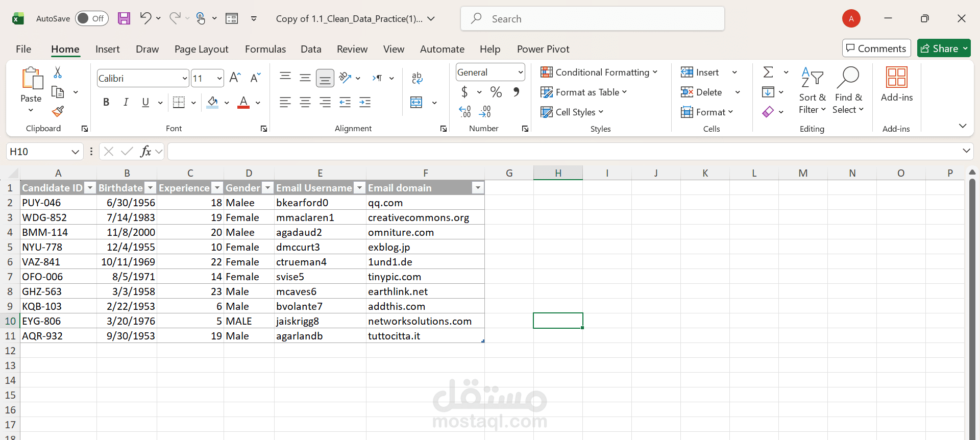Click the Search box in title bar

coord(593,18)
